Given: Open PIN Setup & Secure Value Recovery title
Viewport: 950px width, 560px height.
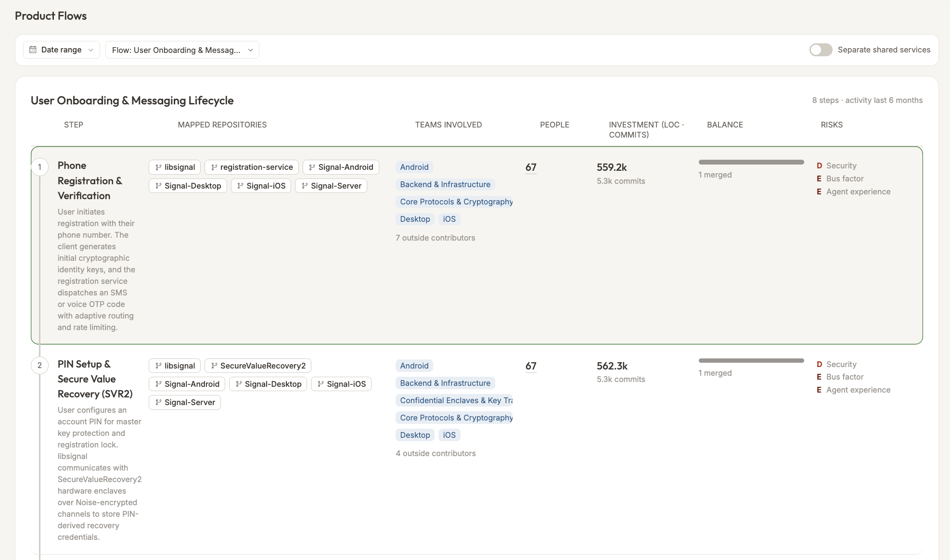Looking at the screenshot, I should coord(95,379).
